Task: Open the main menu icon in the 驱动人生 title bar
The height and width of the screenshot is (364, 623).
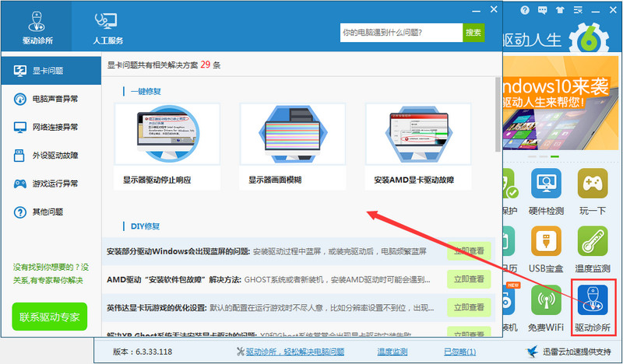Action: click(x=578, y=10)
